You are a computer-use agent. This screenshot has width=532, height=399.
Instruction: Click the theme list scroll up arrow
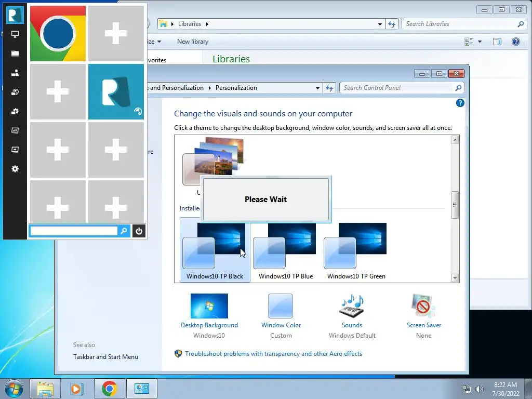click(x=455, y=140)
